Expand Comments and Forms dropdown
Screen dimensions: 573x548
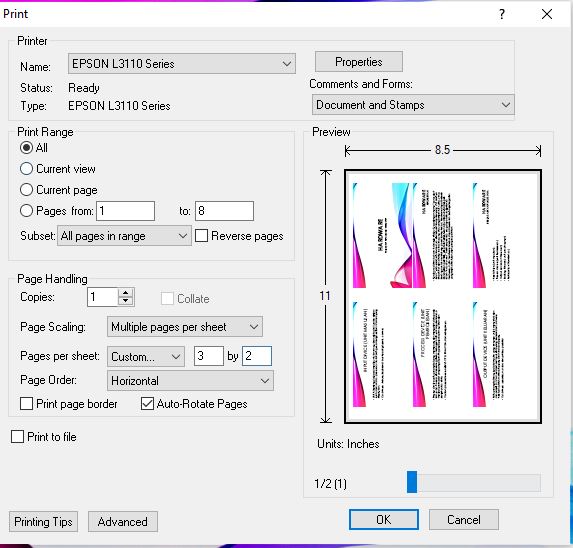pyautogui.click(x=413, y=105)
